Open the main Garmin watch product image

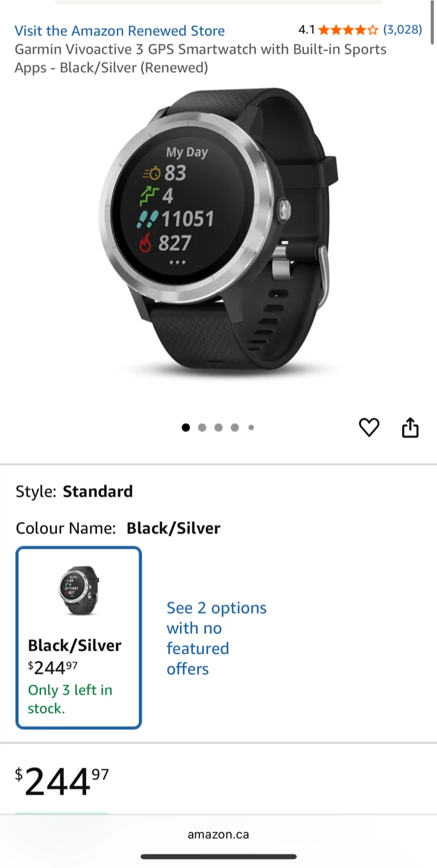(x=218, y=234)
